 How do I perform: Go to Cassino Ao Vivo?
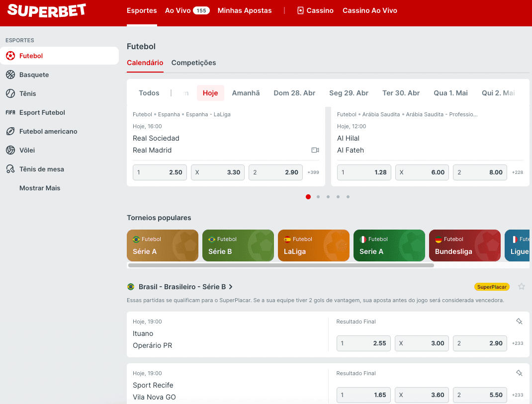[x=370, y=10]
